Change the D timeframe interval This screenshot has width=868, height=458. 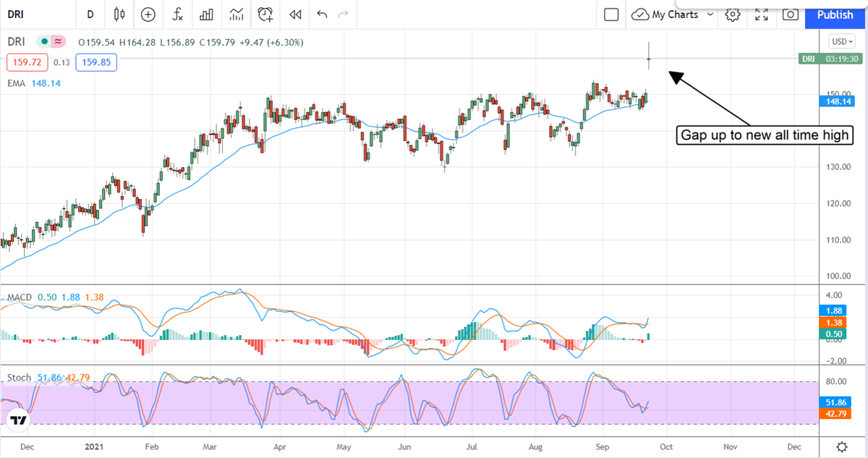[x=90, y=14]
